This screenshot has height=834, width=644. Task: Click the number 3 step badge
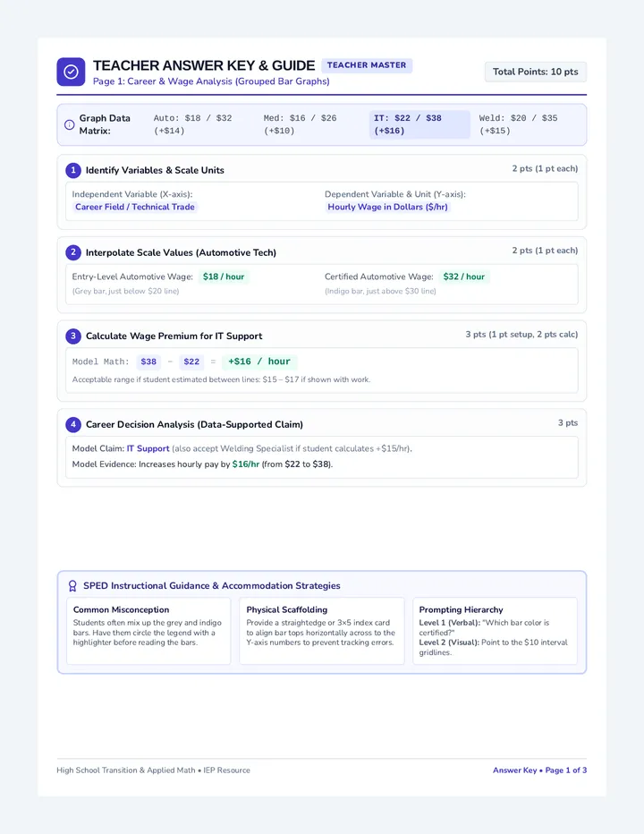pyautogui.click(x=73, y=336)
